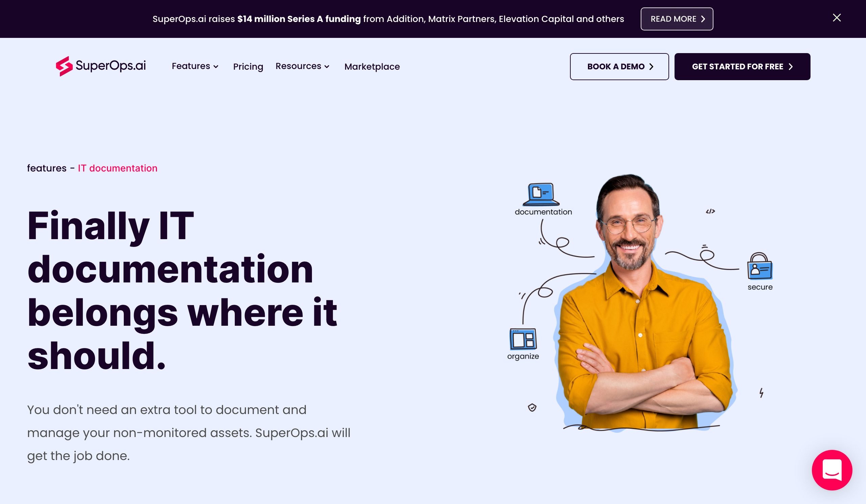Click the READ MORE button
The width and height of the screenshot is (866, 504).
click(x=677, y=19)
